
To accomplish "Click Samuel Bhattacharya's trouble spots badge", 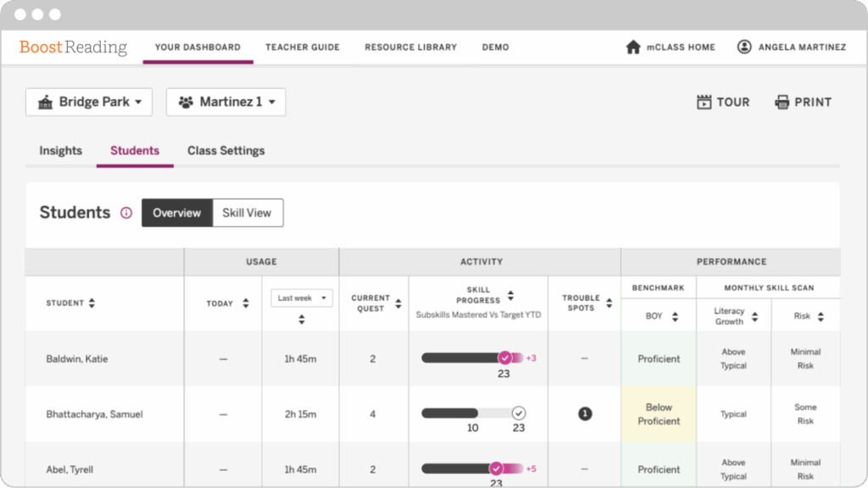I will pyautogui.click(x=584, y=413).
